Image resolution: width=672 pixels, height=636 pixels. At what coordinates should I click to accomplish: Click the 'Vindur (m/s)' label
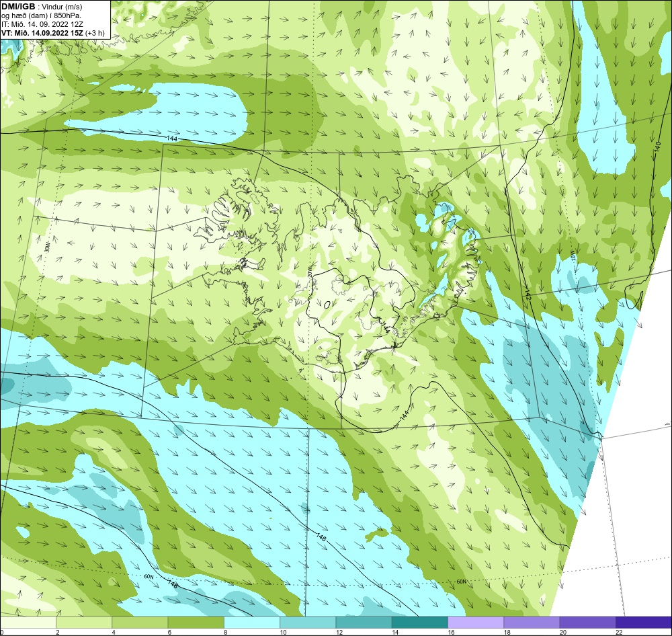click(x=62, y=7)
